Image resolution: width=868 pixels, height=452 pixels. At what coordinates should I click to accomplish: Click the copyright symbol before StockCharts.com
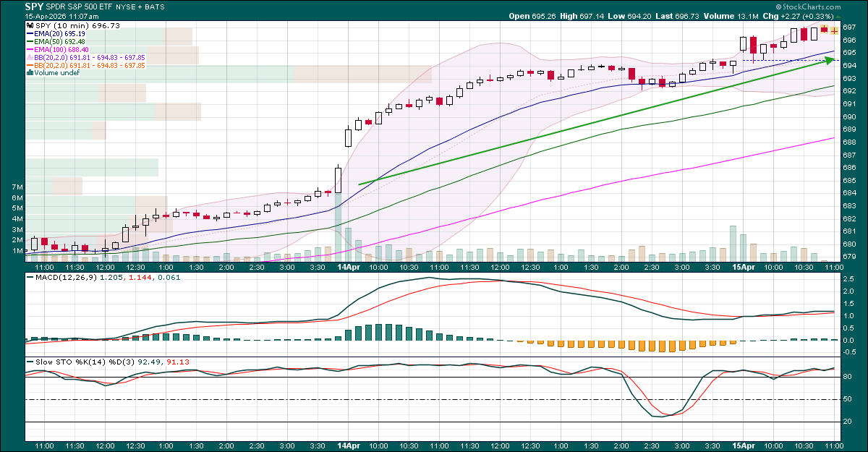click(x=780, y=6)
